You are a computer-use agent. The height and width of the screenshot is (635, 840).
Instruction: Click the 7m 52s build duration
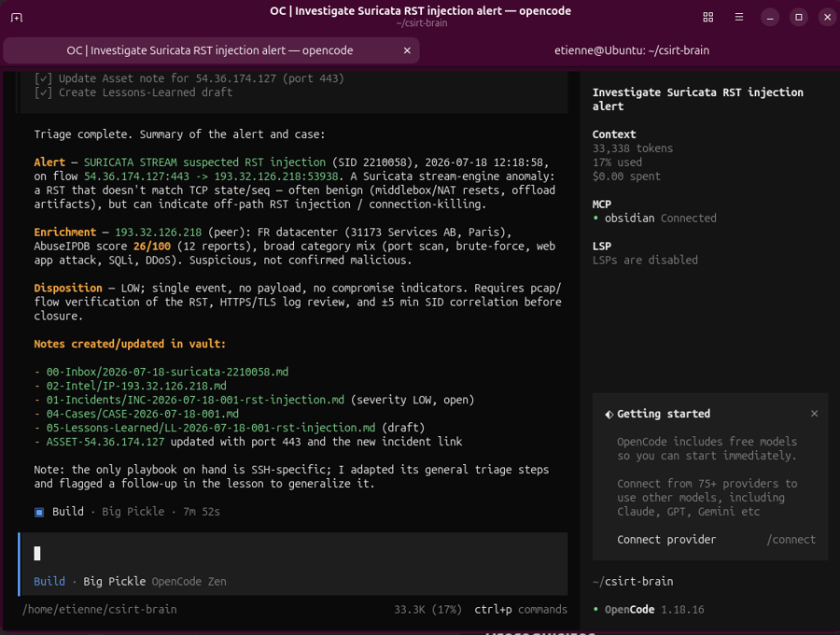tap(202, 512)
